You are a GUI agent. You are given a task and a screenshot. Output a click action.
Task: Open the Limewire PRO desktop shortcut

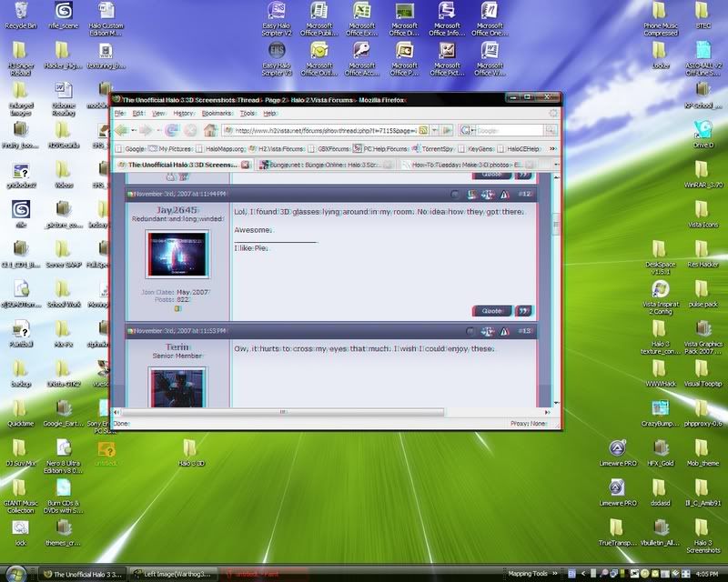pyautogui.click(x=618, y=451)
